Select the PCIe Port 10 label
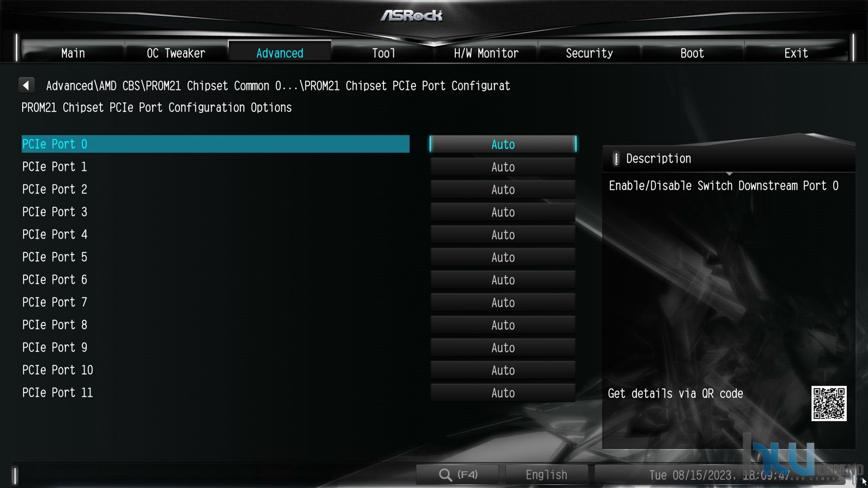Screen dimensions: 868x488 coord(58,370)
